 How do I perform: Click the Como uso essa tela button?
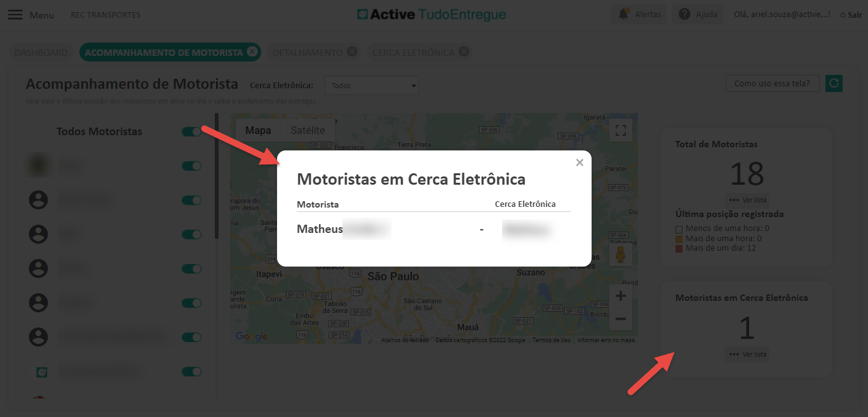[772, 83]
